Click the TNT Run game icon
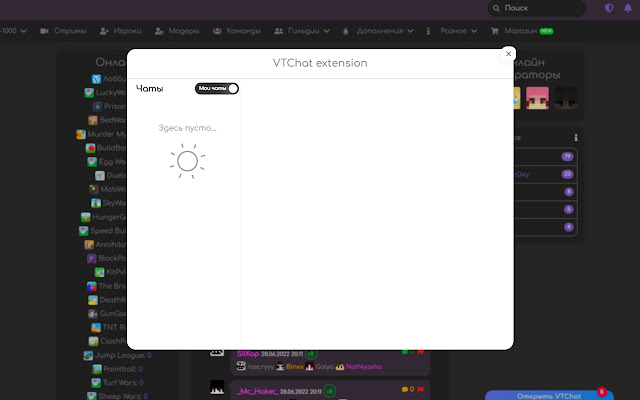 click(x=96, y=327)
